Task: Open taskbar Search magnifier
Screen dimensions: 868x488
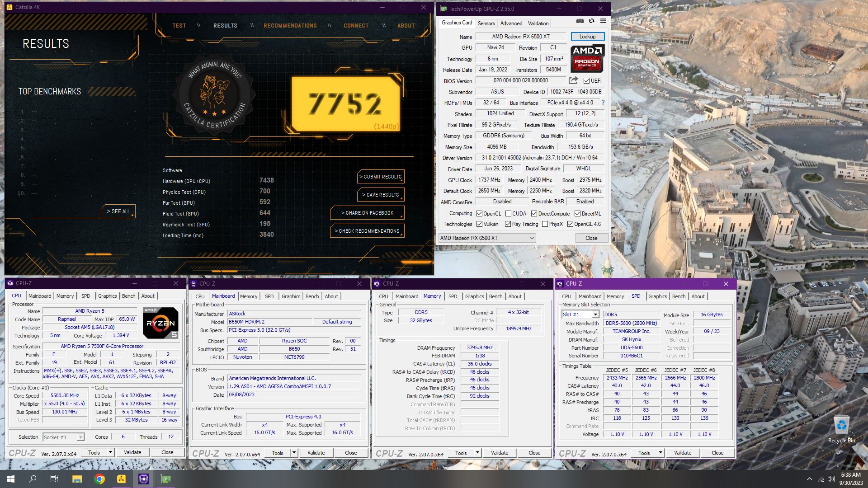Action: click(33, 479)
